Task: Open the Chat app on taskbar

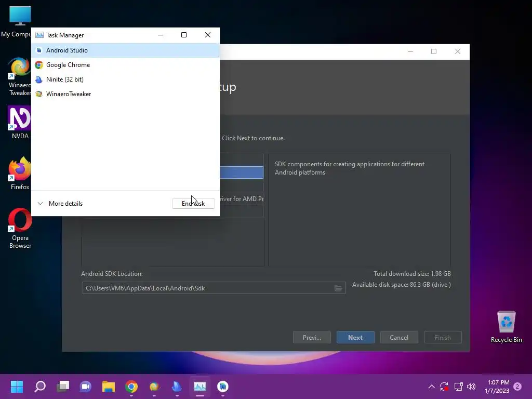Action: (86, 387)
